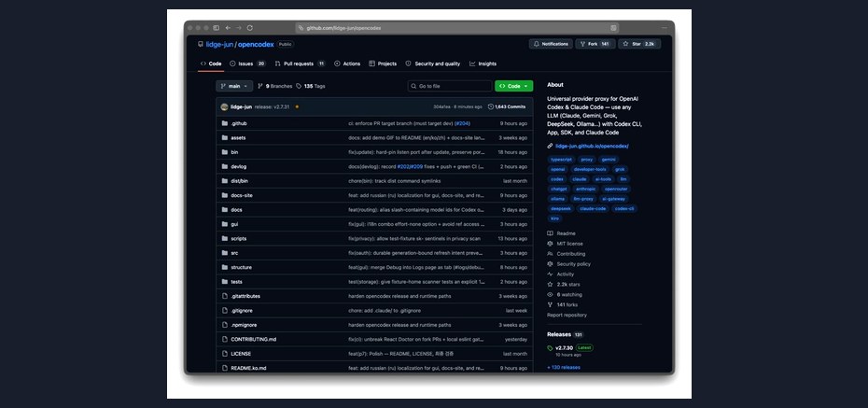Click the typescript topic tag
Viewport: 868px width, 408px height.
pos(561,160)
